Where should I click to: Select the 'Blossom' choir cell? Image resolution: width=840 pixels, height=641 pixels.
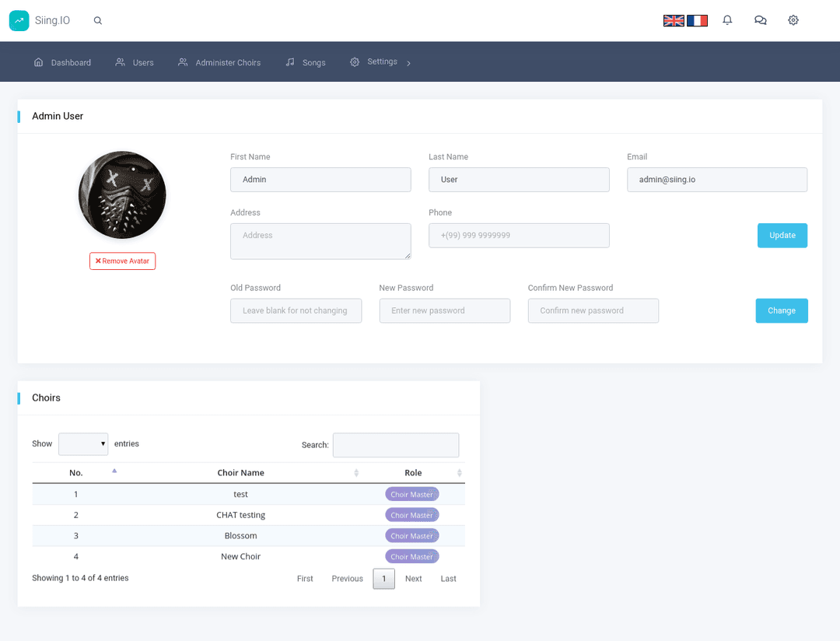point(240,536)
